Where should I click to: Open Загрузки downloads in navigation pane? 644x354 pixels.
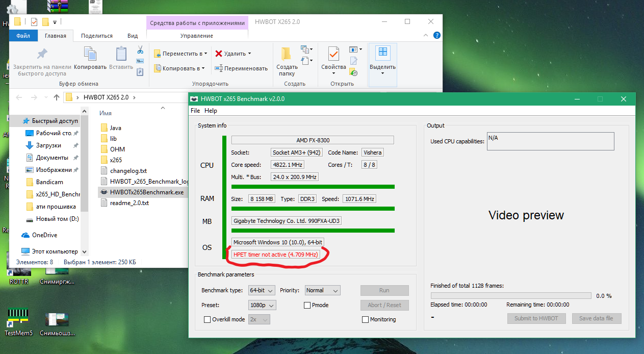(48, 145)
